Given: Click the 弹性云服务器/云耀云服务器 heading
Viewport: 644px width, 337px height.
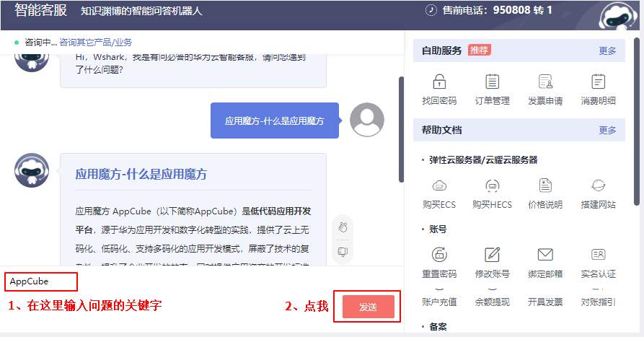Looking at the screenshot, I should [x=483, y=160].
